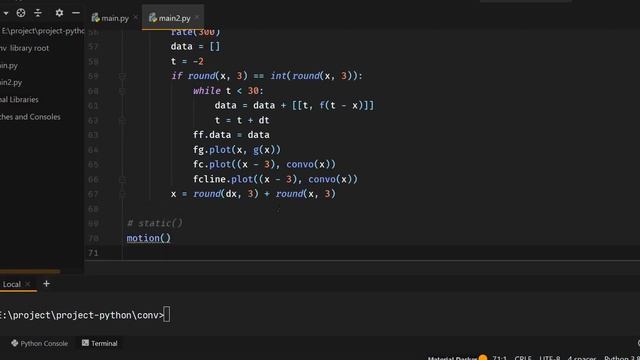Click the 'fc.plot((x - 3), convo(x))' line
This screenshot has height=360, width=640.
point(264,164)
